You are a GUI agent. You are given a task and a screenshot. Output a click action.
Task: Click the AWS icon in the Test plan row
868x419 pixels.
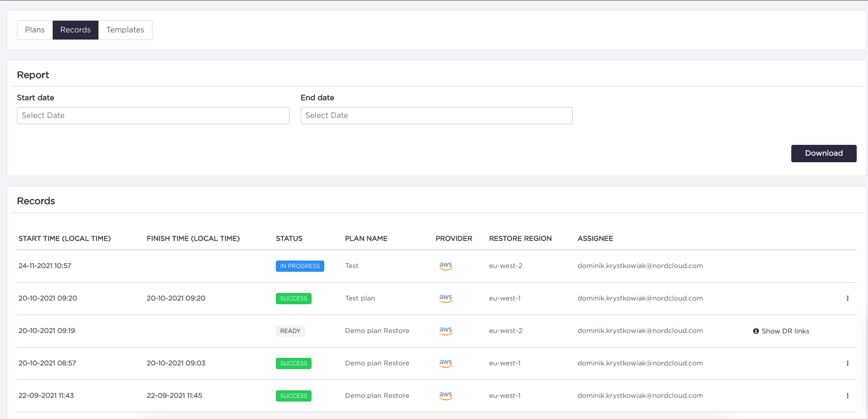click(x=445, y=298)
